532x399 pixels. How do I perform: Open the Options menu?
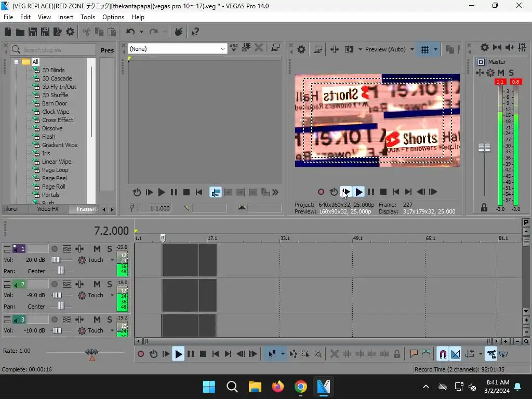click(x=113, y=17)
